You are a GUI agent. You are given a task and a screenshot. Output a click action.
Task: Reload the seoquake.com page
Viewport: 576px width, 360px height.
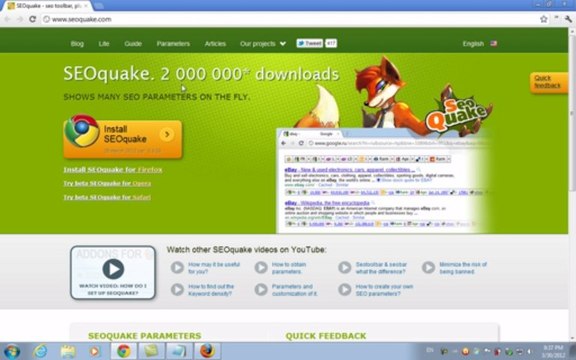[x=32, y=19]
